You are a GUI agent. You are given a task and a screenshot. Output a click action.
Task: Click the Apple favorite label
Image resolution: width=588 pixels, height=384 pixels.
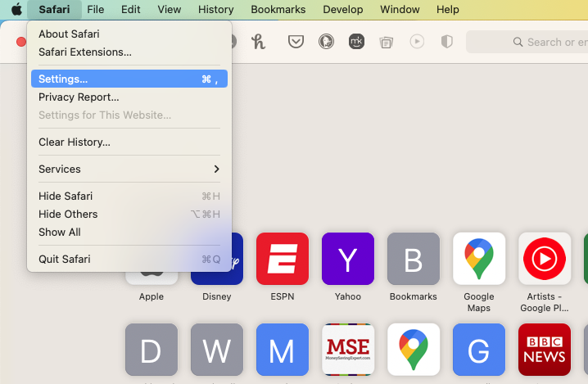click(x=152, y=296)
